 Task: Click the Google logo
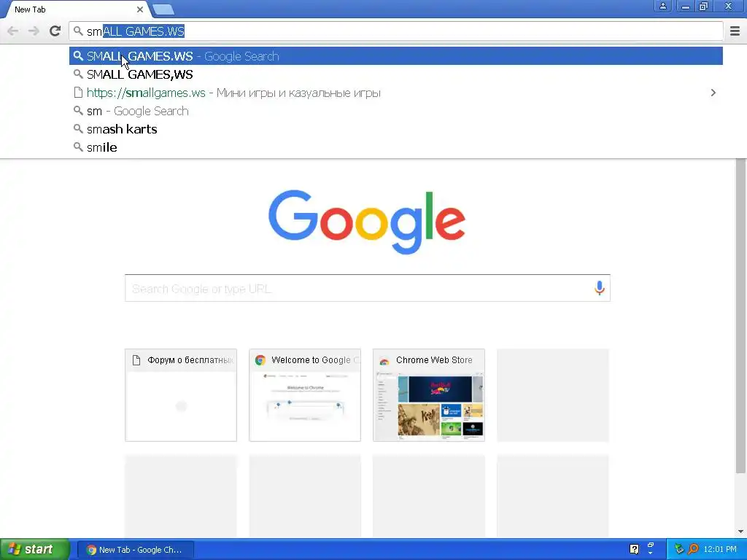(x=367, y=222)
